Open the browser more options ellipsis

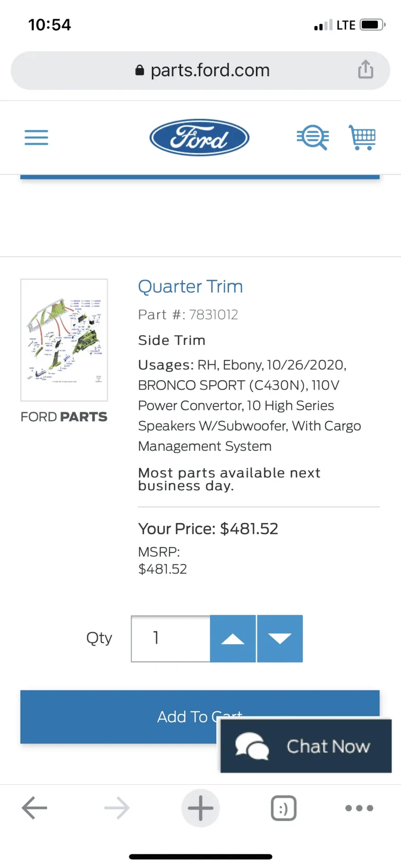tap(359, 808)
